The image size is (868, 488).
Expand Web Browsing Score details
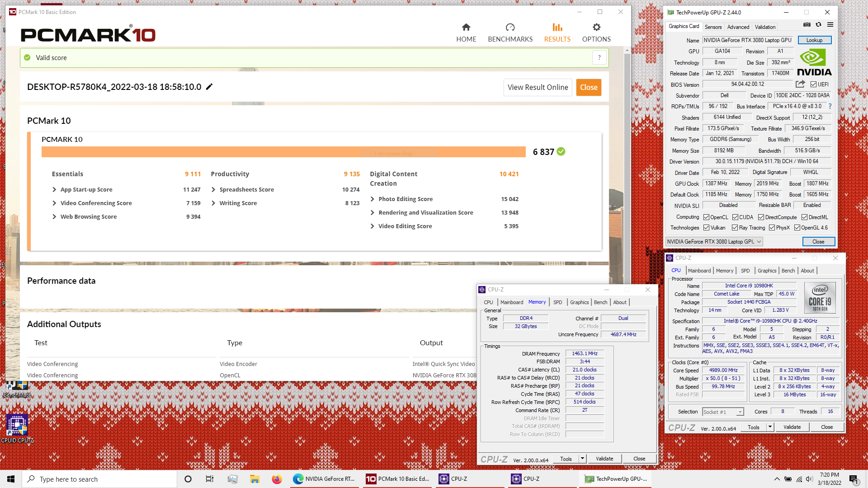coord(54,217)
